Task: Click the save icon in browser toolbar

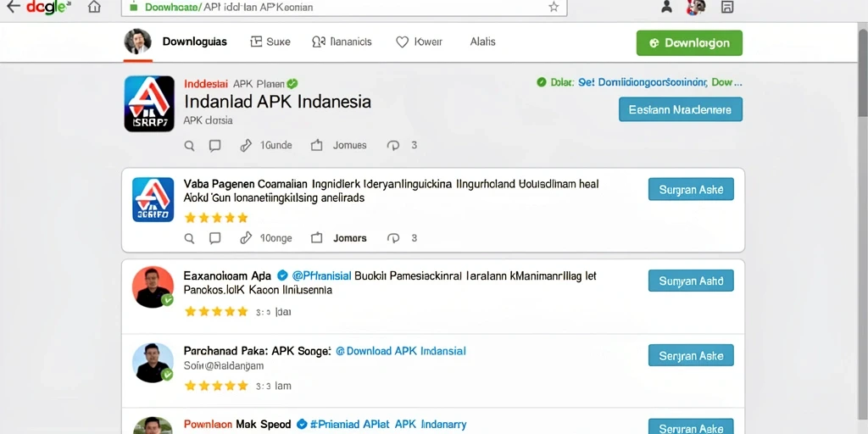Action: pyautogui.click(x=727, y=7)
